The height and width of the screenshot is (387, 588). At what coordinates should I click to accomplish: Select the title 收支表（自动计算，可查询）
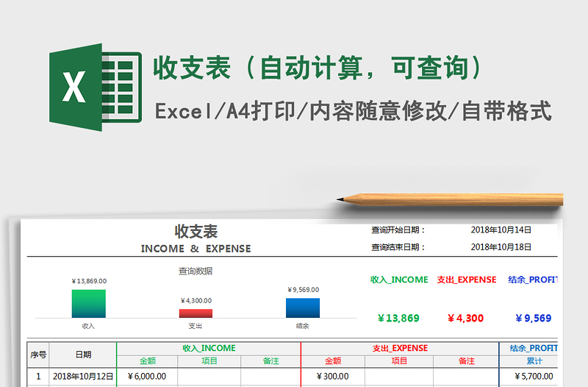319,68
